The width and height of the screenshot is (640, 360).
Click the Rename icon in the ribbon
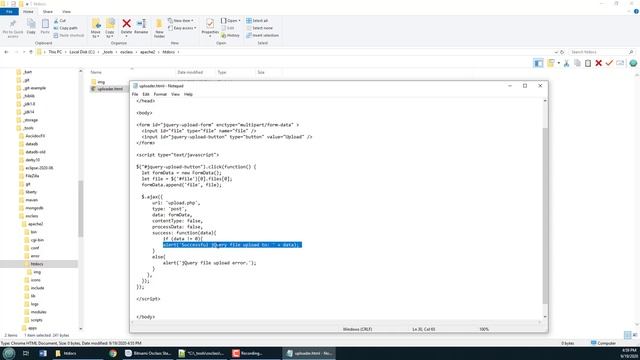click(141, 24)
